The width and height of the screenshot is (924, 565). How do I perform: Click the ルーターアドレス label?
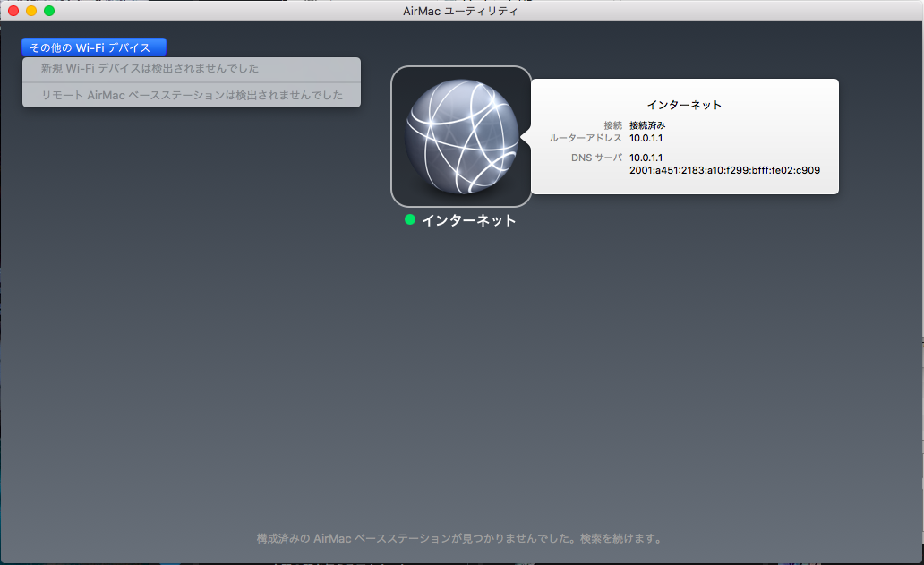click(x=586, y=138)
